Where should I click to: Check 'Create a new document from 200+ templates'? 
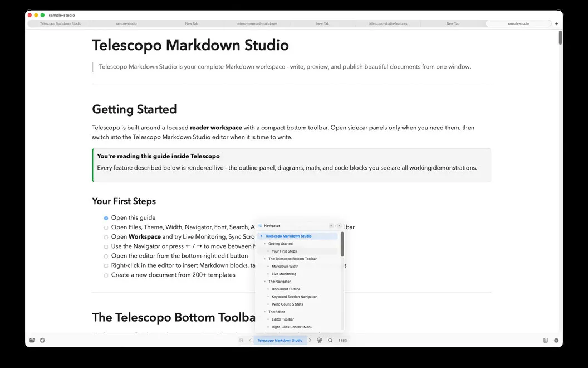click(106, 275)
